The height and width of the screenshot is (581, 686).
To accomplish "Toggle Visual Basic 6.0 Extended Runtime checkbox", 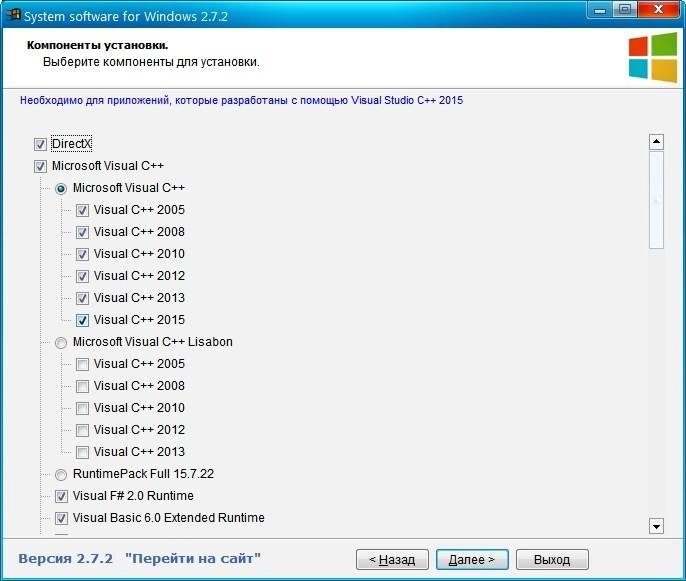I will [x=61, y=518].
